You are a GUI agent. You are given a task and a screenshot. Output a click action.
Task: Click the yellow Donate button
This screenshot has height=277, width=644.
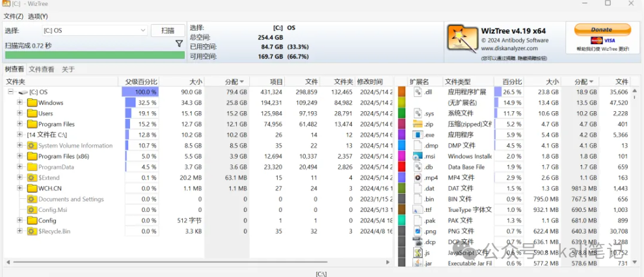coord(602,29)
